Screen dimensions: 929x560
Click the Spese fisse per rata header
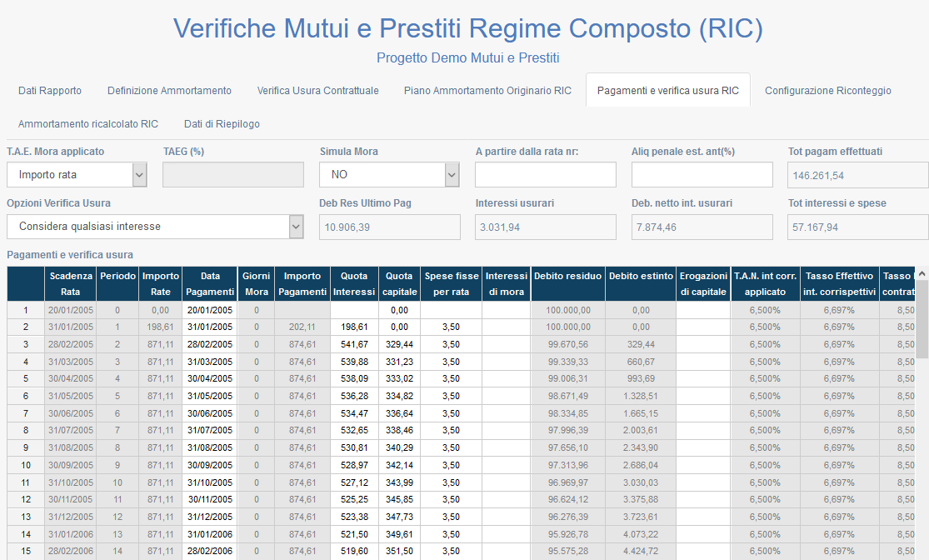452,284
